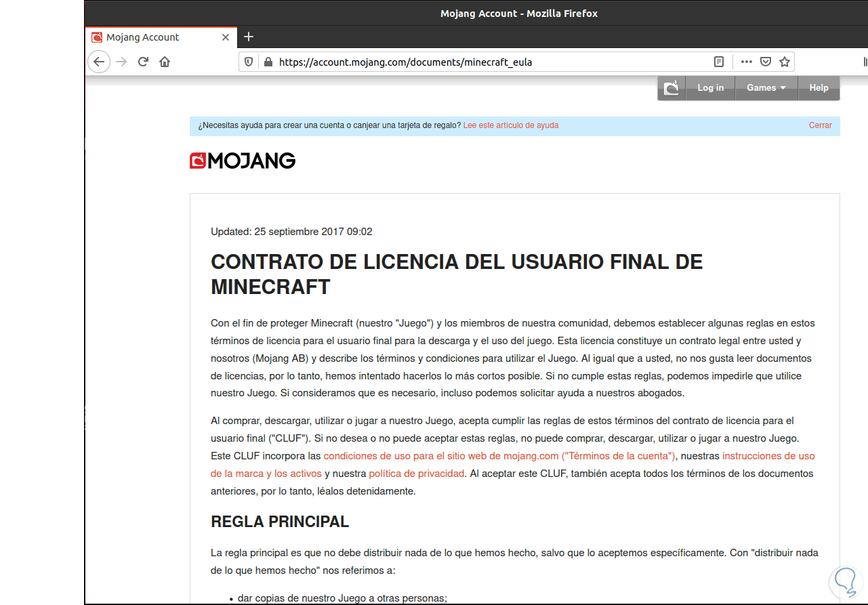Reload the Mojang page
This screenshot has height=605, width=868.
tap(143, 62)
